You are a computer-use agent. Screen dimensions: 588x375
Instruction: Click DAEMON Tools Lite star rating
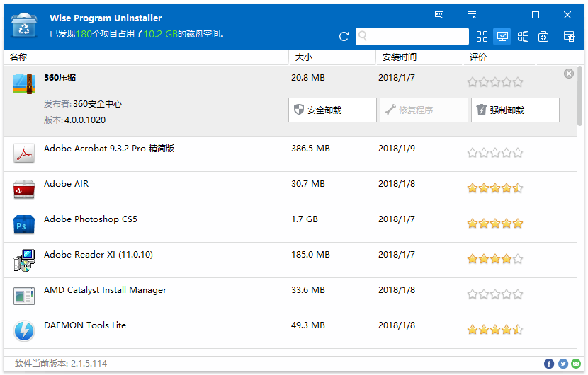pyautogui.click(x=495, y=330)
